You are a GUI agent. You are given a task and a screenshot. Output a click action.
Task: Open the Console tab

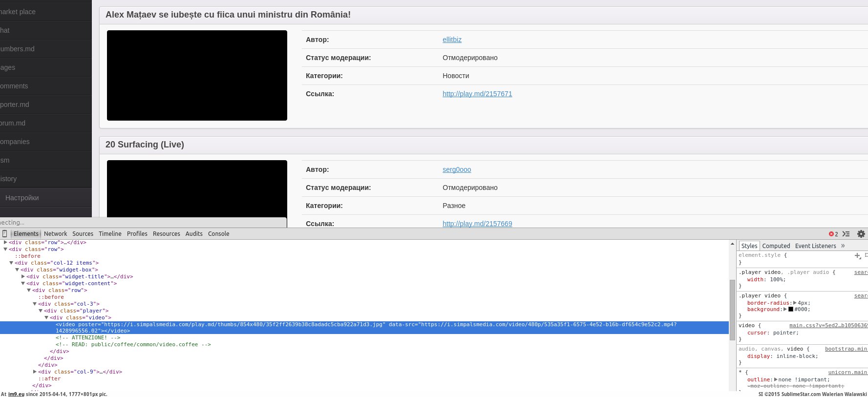[x=218, y=234]
